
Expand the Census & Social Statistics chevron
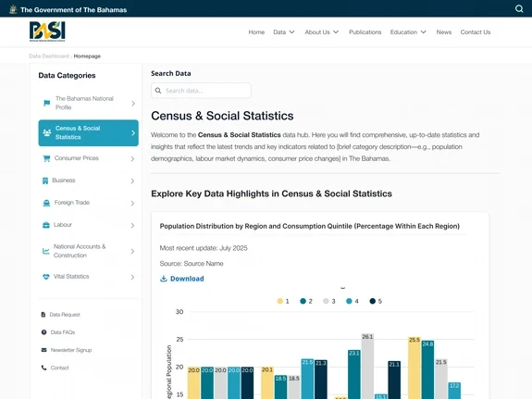[x=133, y=133]
